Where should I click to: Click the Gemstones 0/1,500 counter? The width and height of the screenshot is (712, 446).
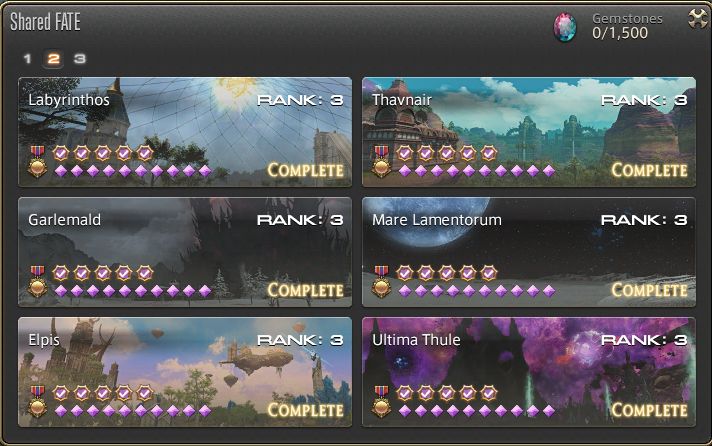pyautogui.click(x=620, y=33)
